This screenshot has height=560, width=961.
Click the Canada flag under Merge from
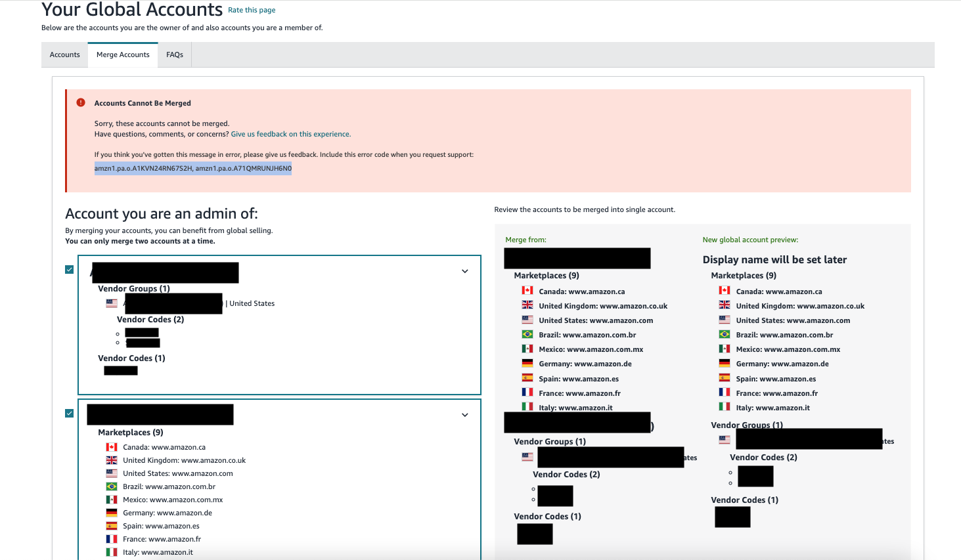point(527,291)
